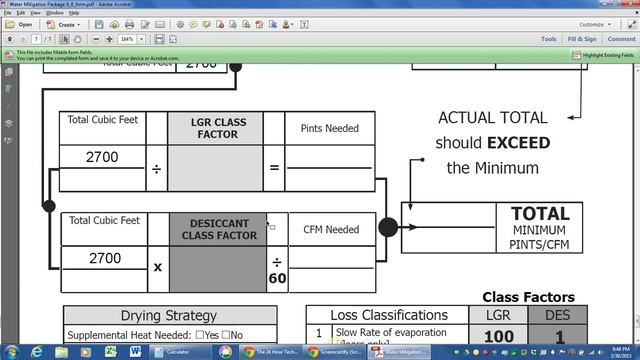Click the LGR Class Factor input field
The width and height of the screenshot is (640, 360).
215,168
